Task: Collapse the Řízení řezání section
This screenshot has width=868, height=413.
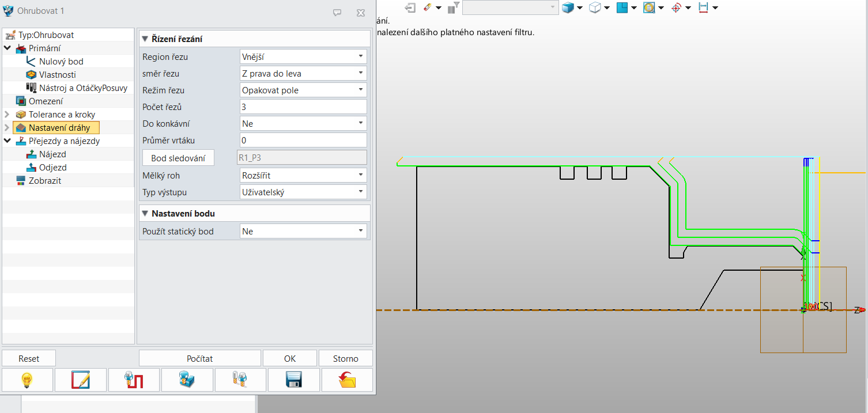Action: (x=145, y=39)
